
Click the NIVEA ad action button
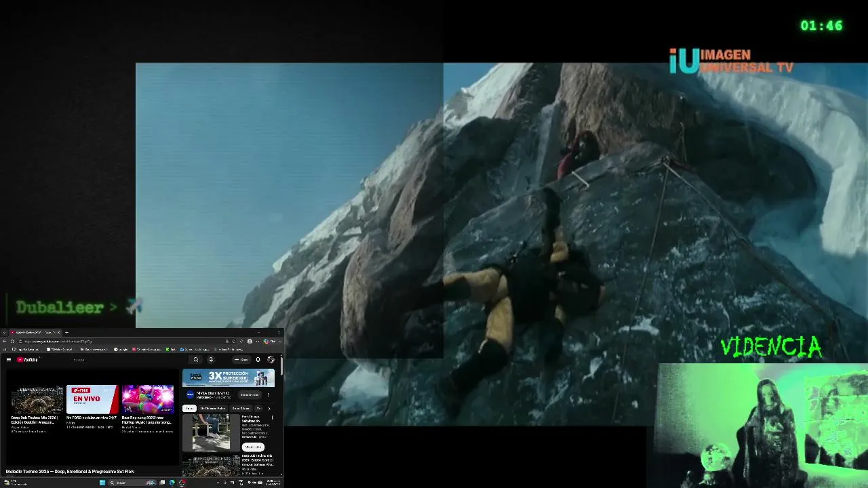(250, 394)
